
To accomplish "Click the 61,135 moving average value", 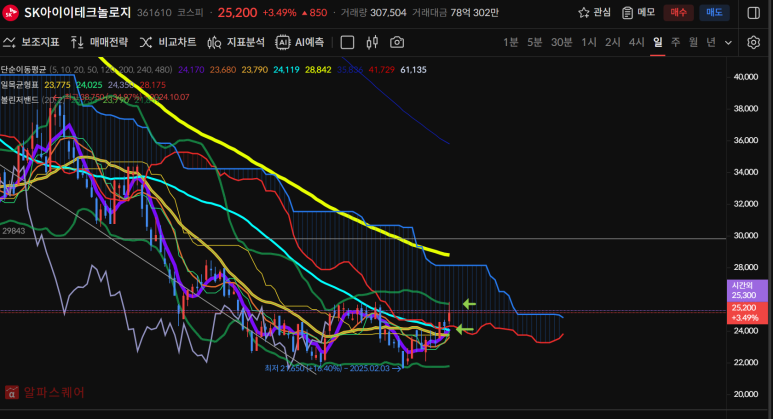I will point(413,70).
